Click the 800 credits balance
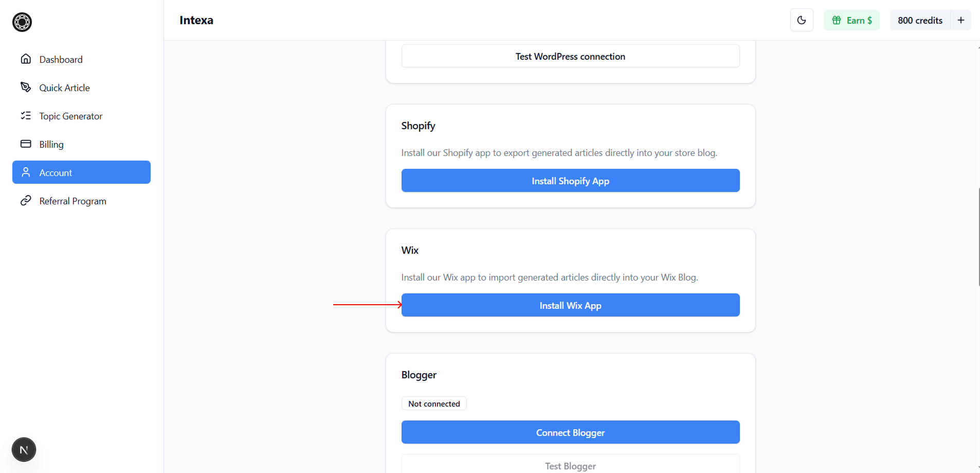 [x=920, y=21]
